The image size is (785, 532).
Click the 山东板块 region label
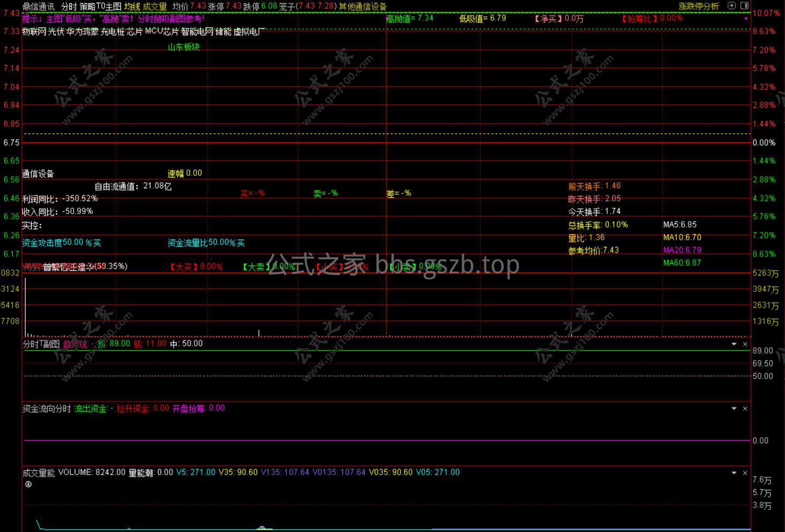184,47
